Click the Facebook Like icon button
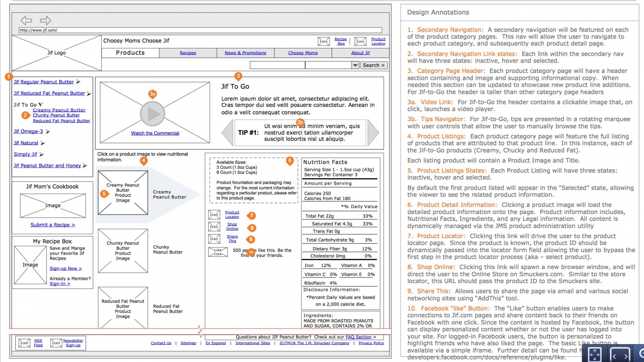 tap(218, 252)
